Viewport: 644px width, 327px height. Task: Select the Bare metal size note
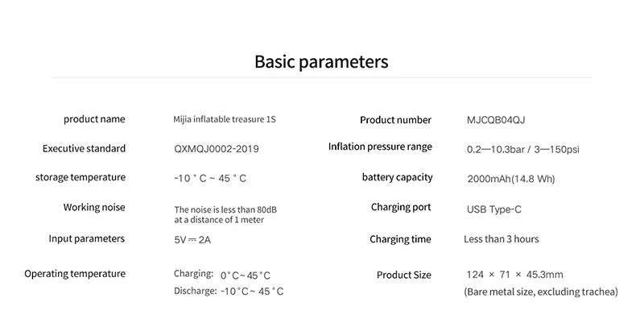pyautogui.click(x=541, y=292)
